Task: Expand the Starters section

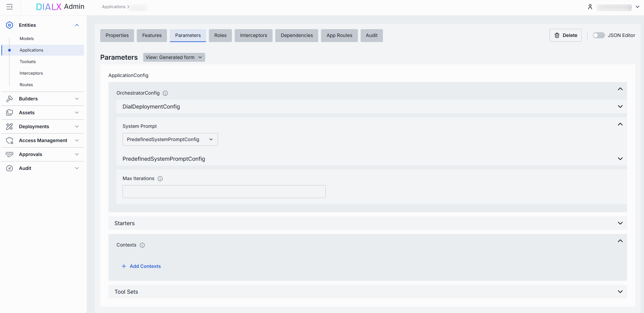Action: pos(620,223)
